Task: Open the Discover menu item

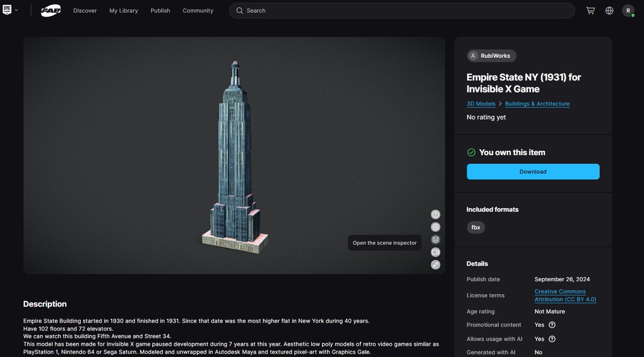Action: [x=85, y=11]
